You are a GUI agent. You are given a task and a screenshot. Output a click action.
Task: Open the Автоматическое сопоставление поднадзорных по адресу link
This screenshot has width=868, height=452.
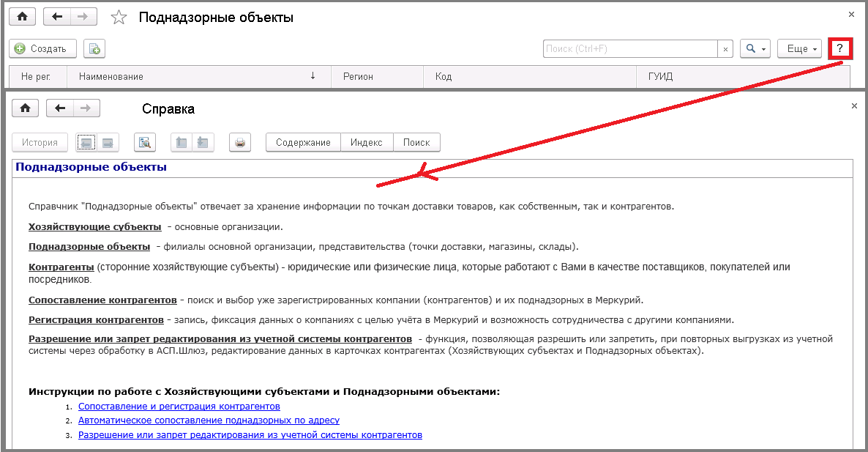coord(209,420)
